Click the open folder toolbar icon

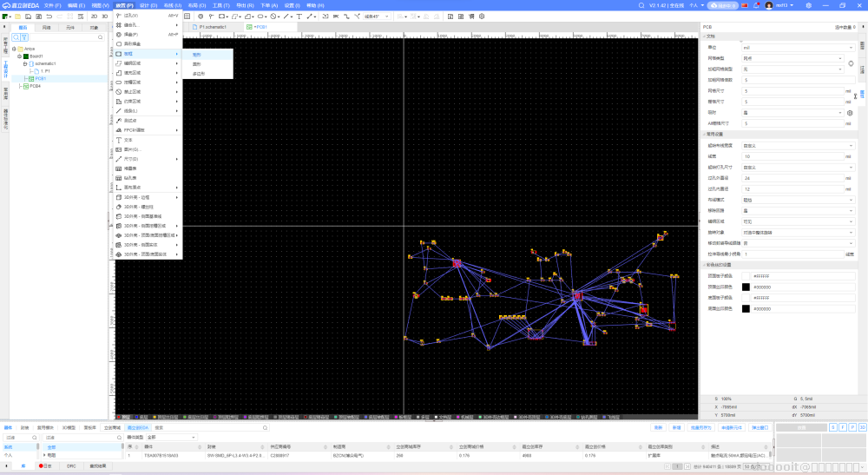(18, 16)
